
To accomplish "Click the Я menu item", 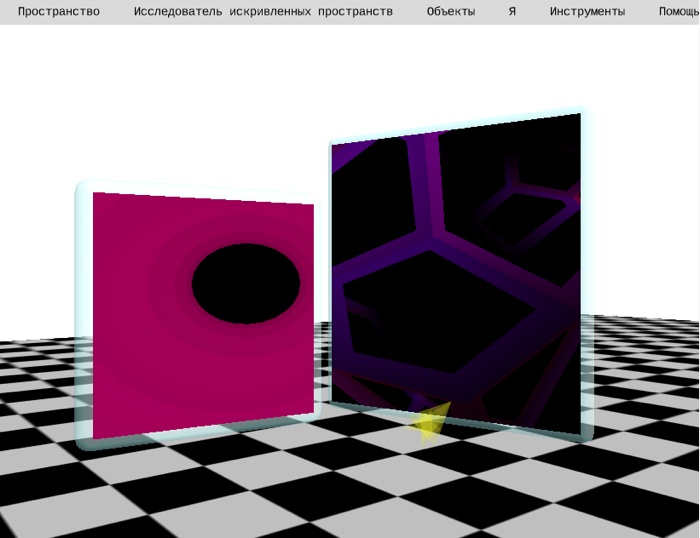I will pos(512,12).
